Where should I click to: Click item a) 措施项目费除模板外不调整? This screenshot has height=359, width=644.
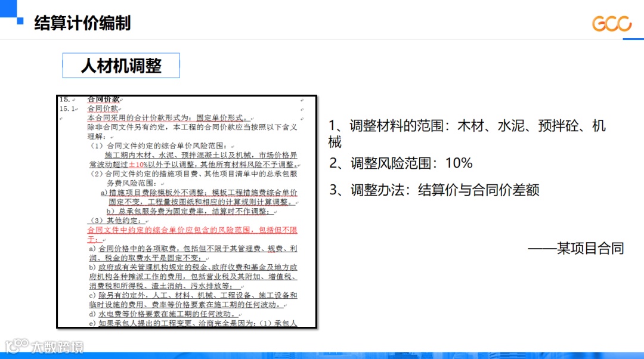pyautogui.click(x=199, y=197)
